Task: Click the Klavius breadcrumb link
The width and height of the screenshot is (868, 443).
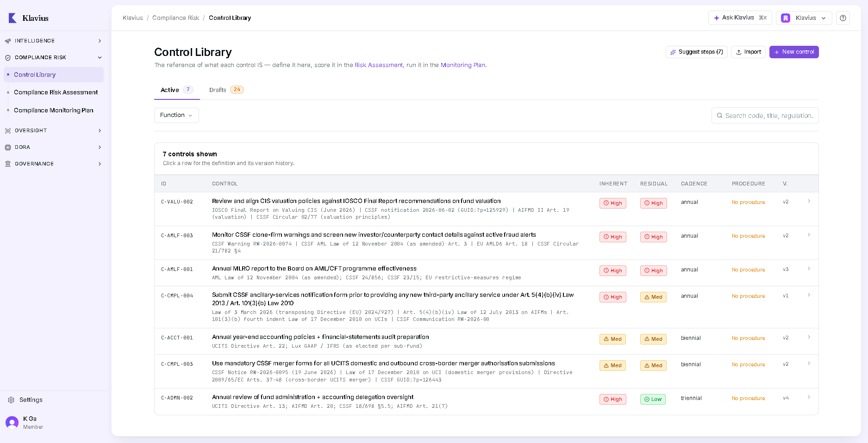Action: point(133,18)
